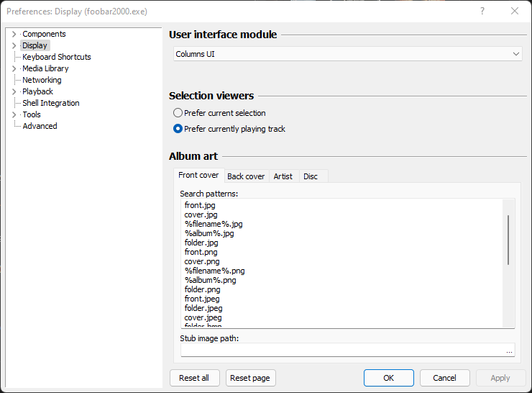Select Prefer currently playing track option
This screenshot has height=393, width=532.
pos(178,129)
